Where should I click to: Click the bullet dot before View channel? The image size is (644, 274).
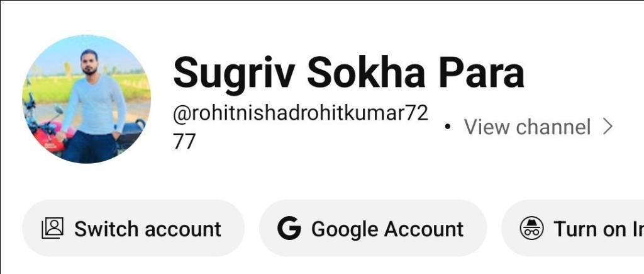pos(447,127)
